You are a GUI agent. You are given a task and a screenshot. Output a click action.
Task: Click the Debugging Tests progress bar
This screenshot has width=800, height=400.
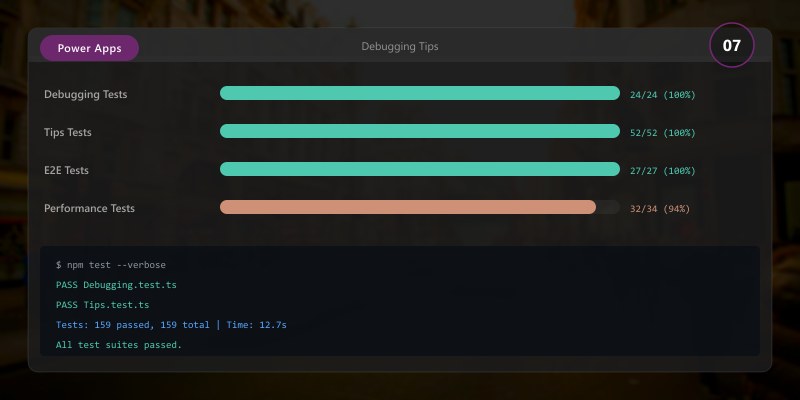pos(420,93)
